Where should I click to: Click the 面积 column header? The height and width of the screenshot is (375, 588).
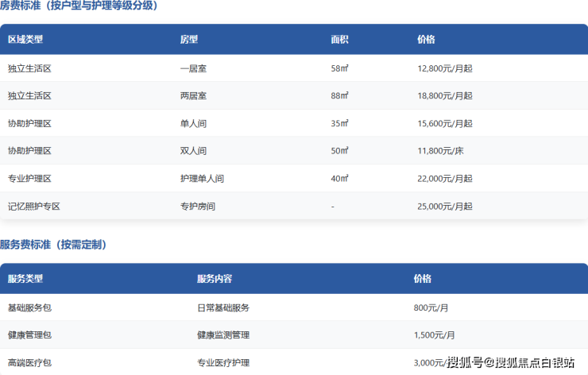(x=339, y=40)
